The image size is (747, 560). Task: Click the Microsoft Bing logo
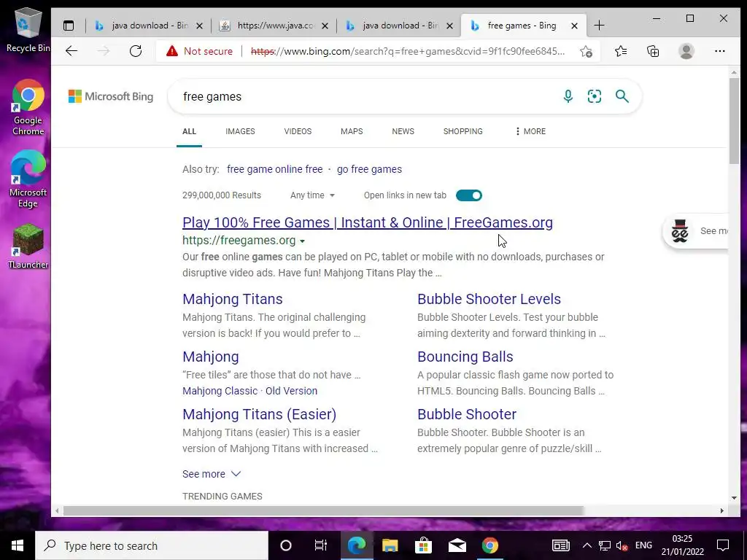(x=111, y=96)
